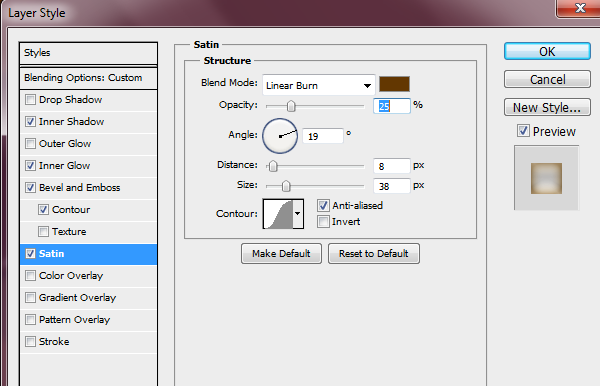Click the style preview thumbnail
600x386 pixels.
coord(546,178)
